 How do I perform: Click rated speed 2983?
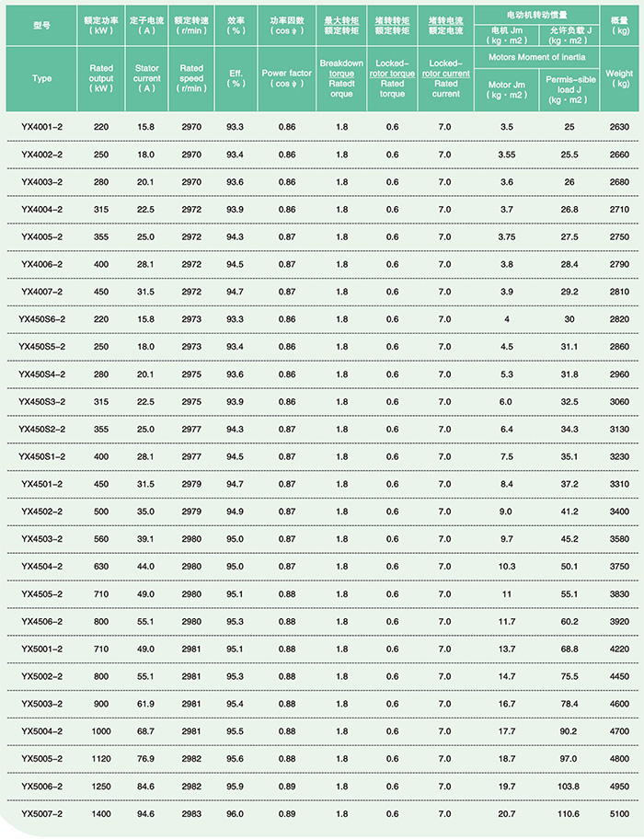click(x=191, y=814)
